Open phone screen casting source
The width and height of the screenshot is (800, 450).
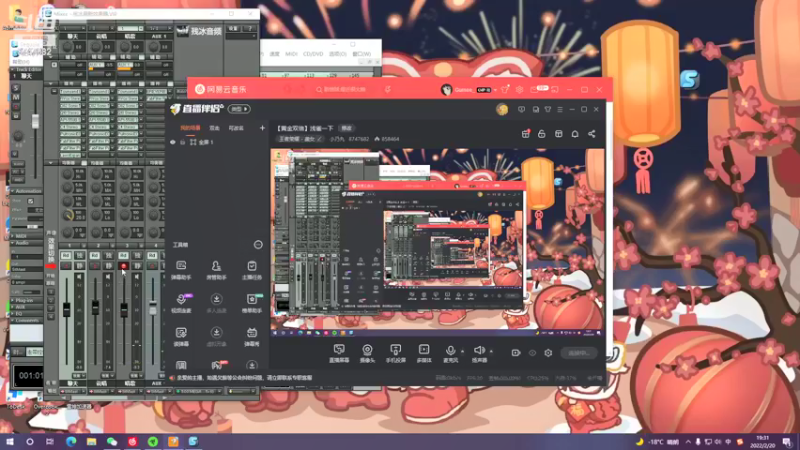[395, 353]
